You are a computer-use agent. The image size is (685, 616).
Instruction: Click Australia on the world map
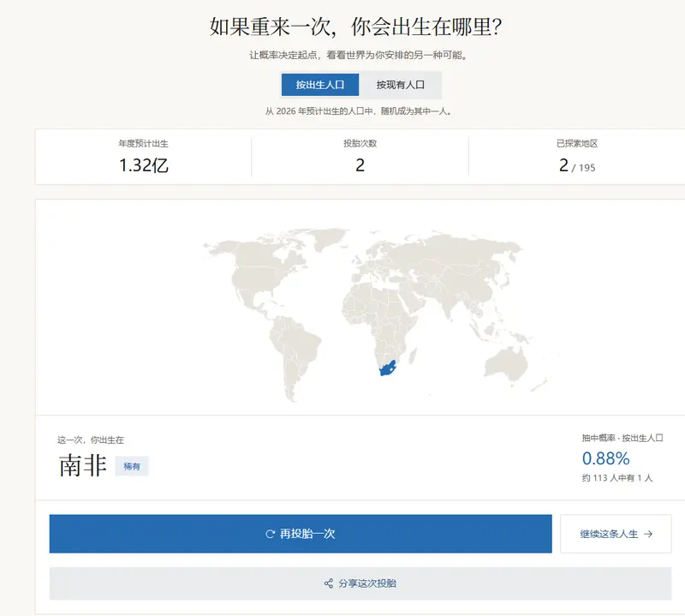coord(507,363)
